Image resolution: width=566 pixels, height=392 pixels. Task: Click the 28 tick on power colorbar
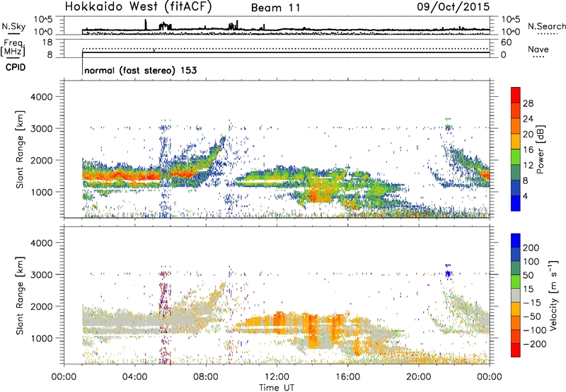point(528,103)
